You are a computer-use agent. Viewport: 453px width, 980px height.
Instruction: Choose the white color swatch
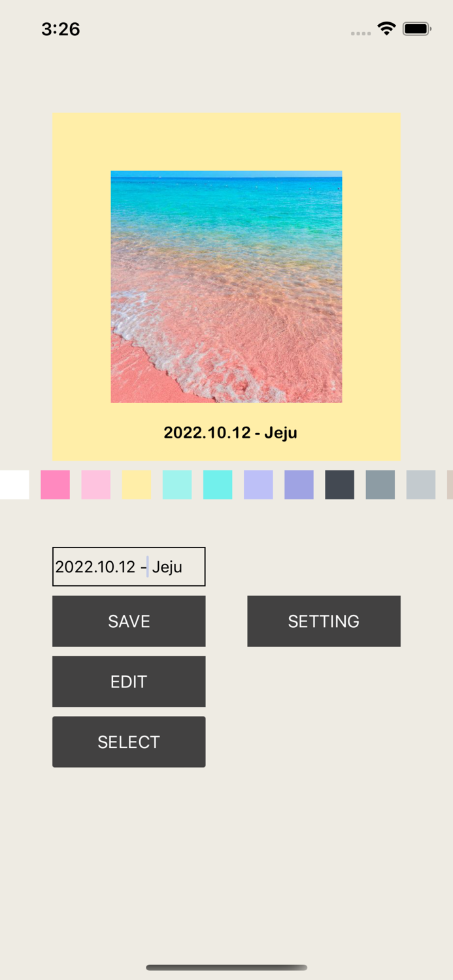pyautogui.click(x=14, y=485)
